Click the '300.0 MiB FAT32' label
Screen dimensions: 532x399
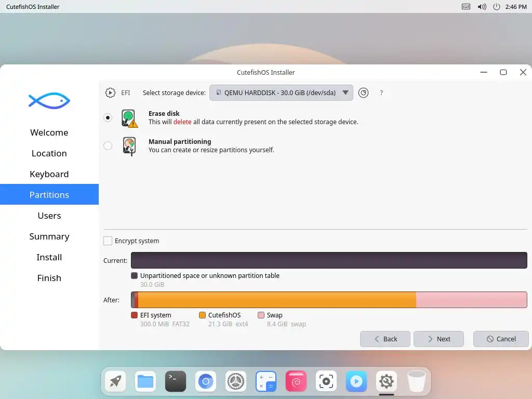(x=165, y=324)
